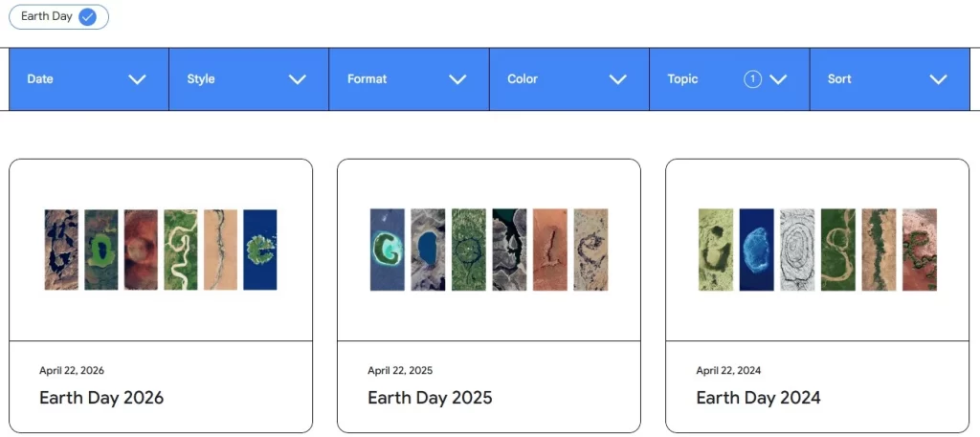
Task: Expand the Style filter dropdown
Action: tap(249, 79)
